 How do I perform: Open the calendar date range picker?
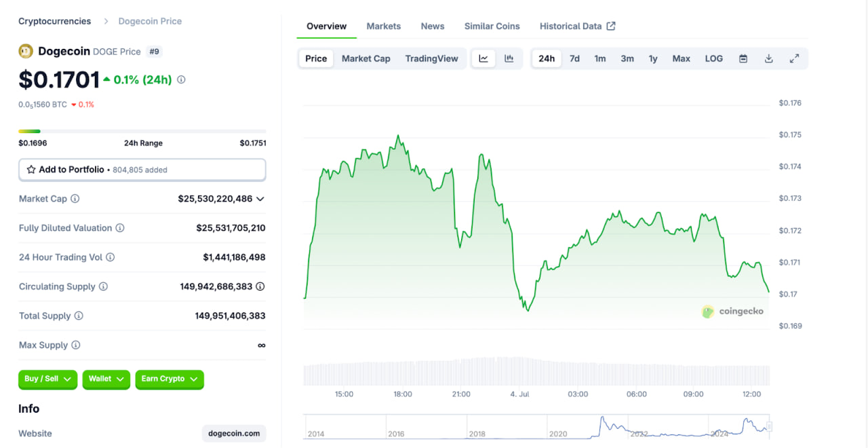[x=743, y=58]
